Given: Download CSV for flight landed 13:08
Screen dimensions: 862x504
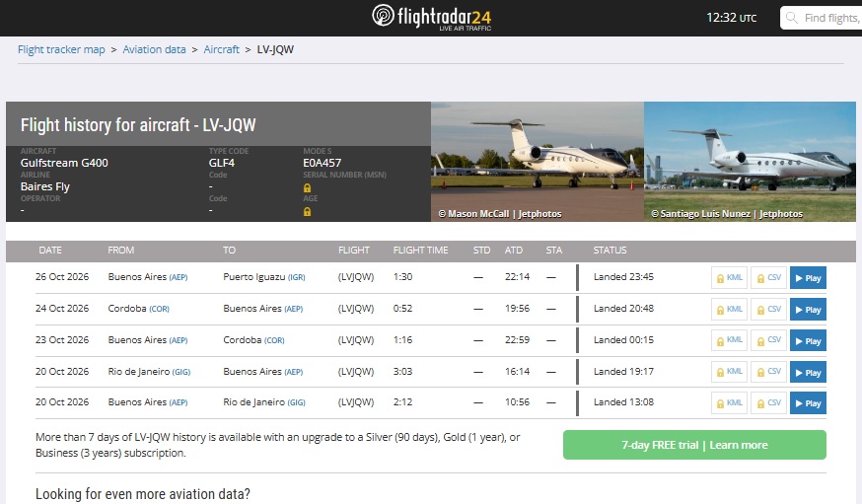Looking at the screenshot, I should 769,402.
